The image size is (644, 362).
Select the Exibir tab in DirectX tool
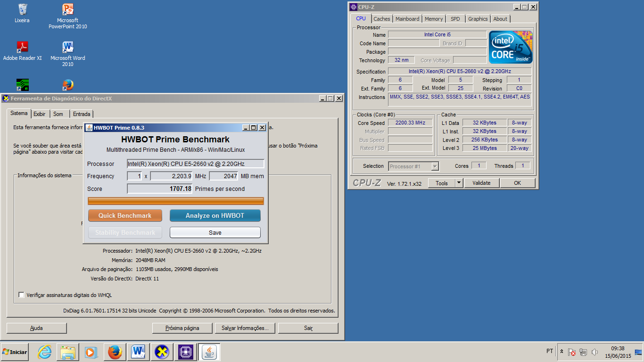point(40,114)
